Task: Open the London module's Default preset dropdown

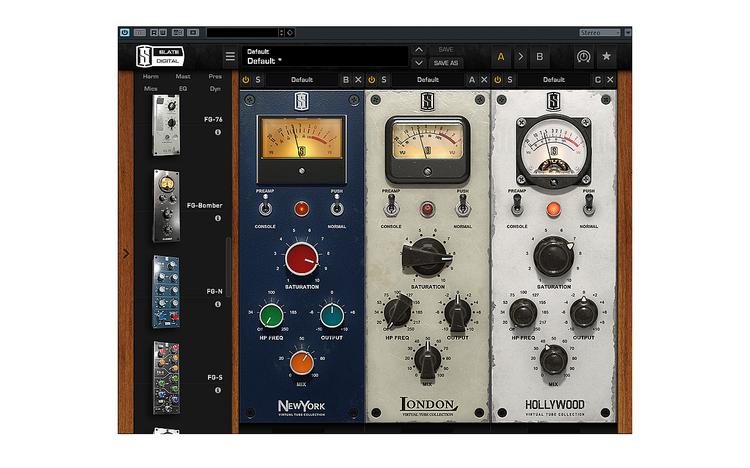Action: pos(428,80)
